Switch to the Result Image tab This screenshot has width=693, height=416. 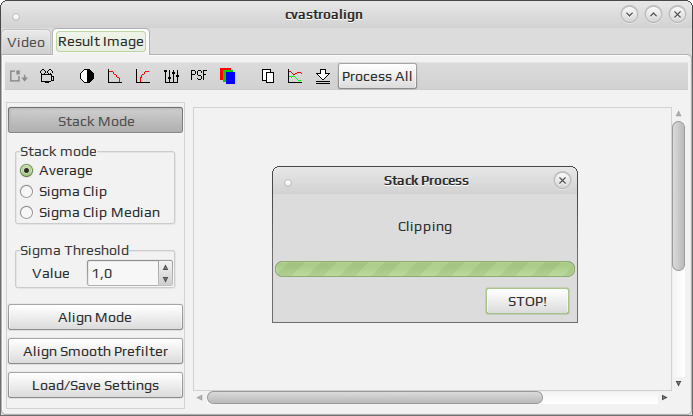[101, 42]
